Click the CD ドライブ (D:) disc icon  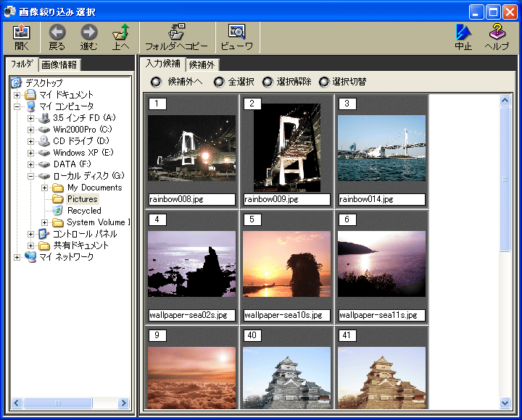[x=44, y=141]
